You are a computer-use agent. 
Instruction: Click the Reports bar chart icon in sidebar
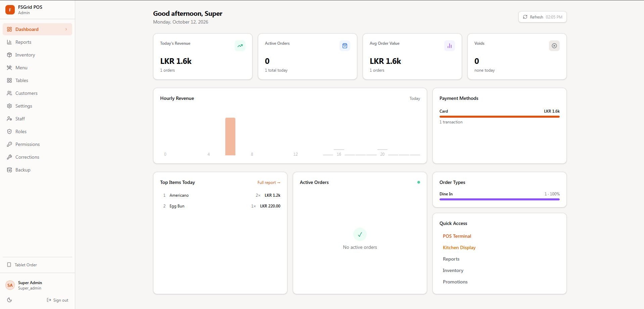pyautogui.click(x=9, y=42)
